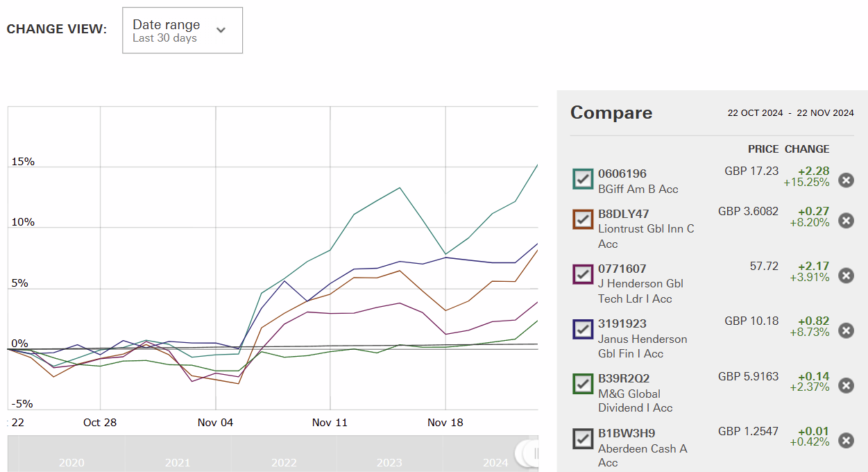Toggle the 0771607 J Henderson checkbox

[583, 273]
